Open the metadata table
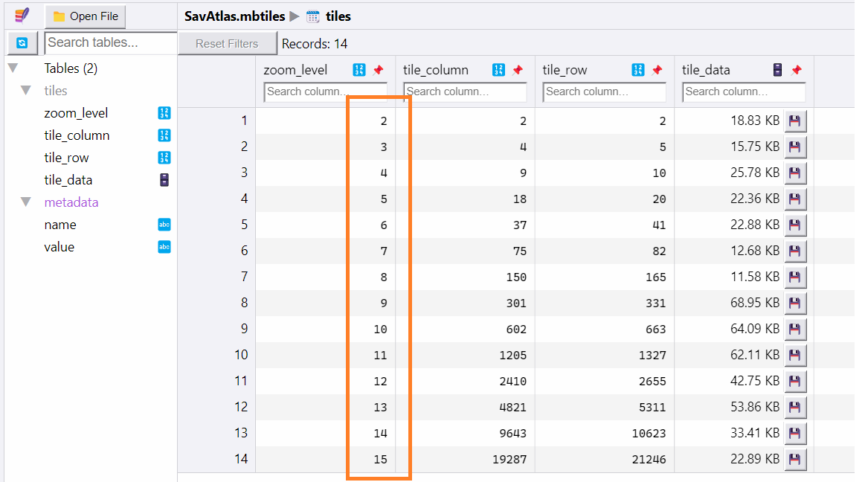The height and width of the screenshot is (482, 868). (71, 202)
